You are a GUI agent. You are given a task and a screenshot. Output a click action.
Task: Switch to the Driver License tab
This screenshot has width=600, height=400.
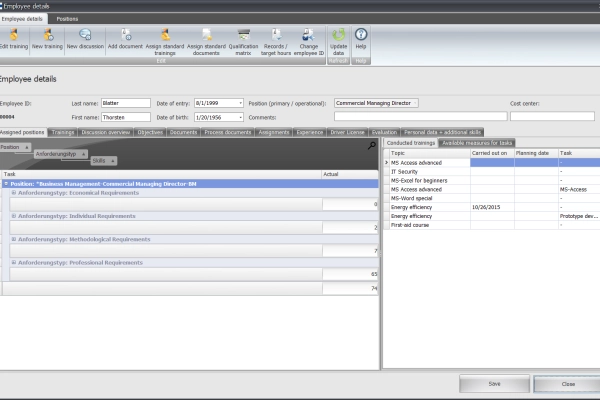click(x=347, y=131)
